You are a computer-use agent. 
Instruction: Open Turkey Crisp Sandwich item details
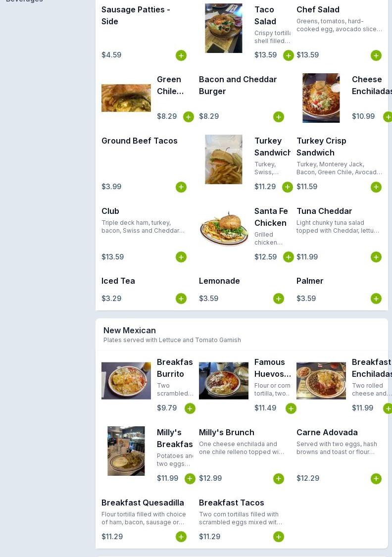[321, 147]
